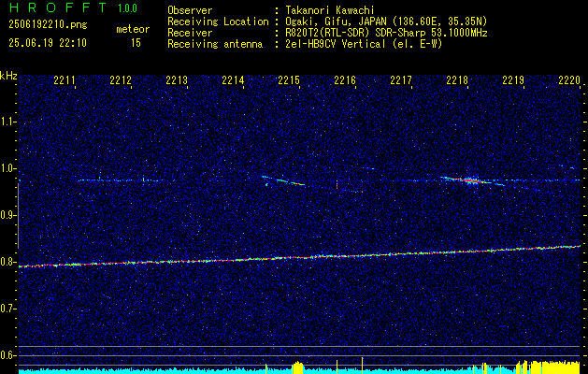The height and width of the screenshot is (374, 588).
Task: Click the 1.0 frequency axis label
Action: (x=7, y=168)
